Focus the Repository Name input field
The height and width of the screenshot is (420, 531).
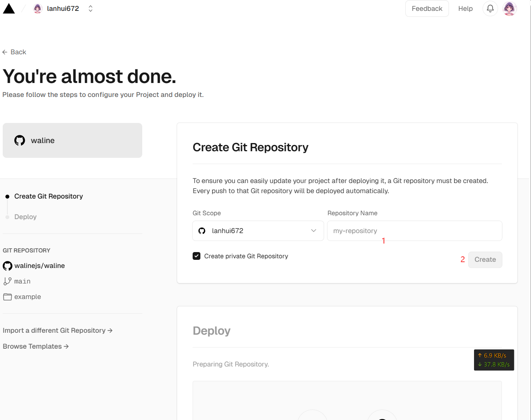414,231
